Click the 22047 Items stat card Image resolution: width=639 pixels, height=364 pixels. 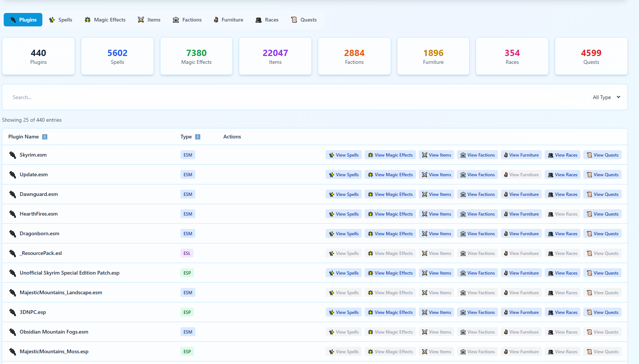[275, 56]
